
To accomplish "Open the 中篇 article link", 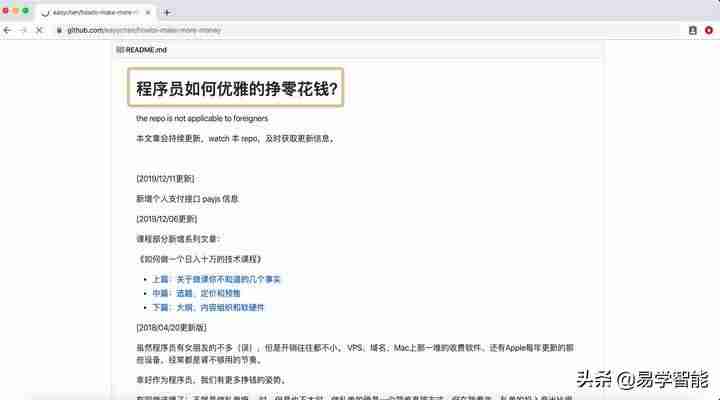I will click(x=197, y=293).
